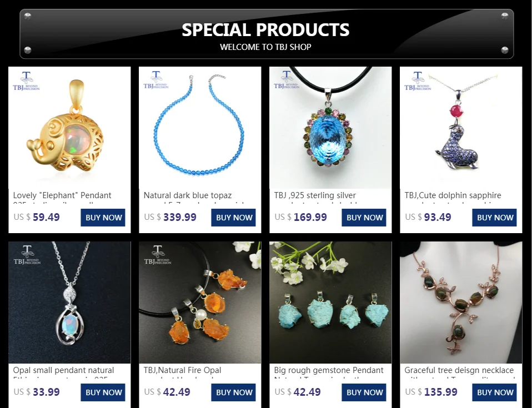Viewport: 532px width, 408px height.
Task: Click the TBJ logo on Fire Opal pendant image
Action: pos(158,255)
